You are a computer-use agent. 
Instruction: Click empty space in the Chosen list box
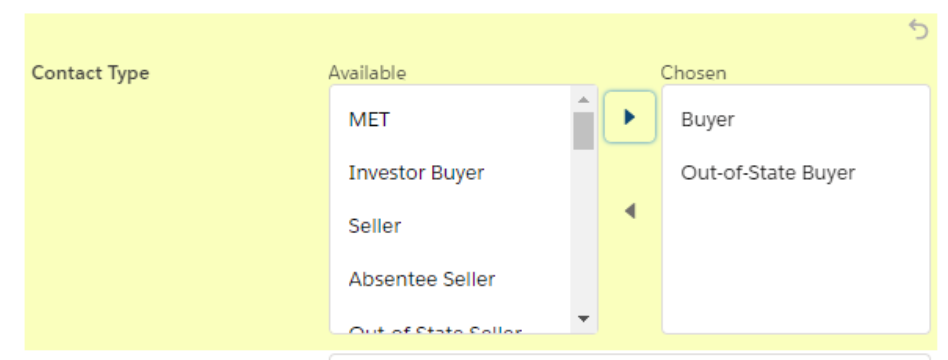click(796, 266)
